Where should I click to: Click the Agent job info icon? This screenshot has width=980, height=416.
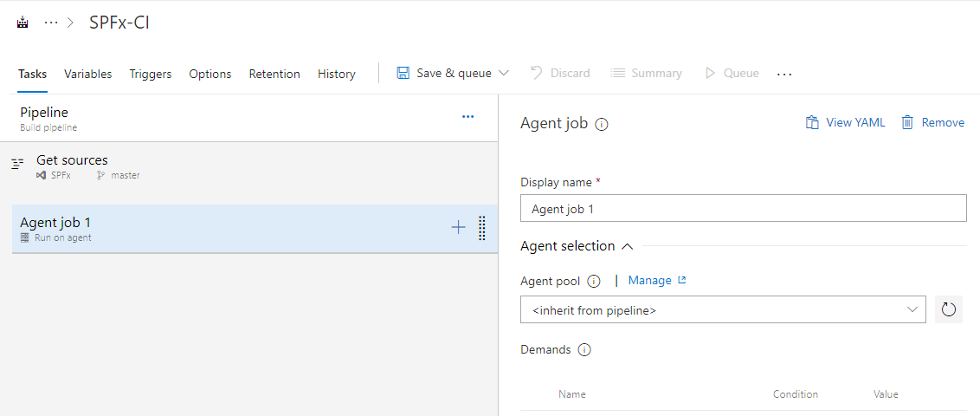[602, 124]
